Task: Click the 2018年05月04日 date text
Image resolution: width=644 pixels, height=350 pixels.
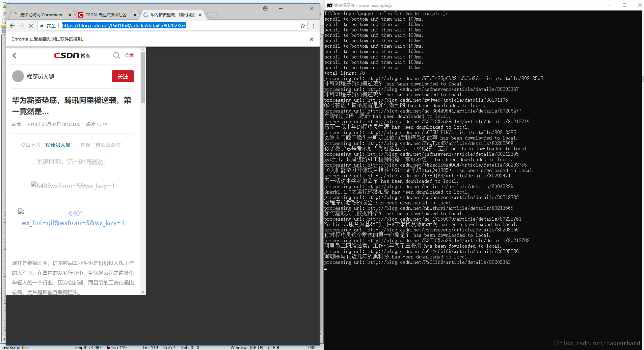Action: point(53,124)
